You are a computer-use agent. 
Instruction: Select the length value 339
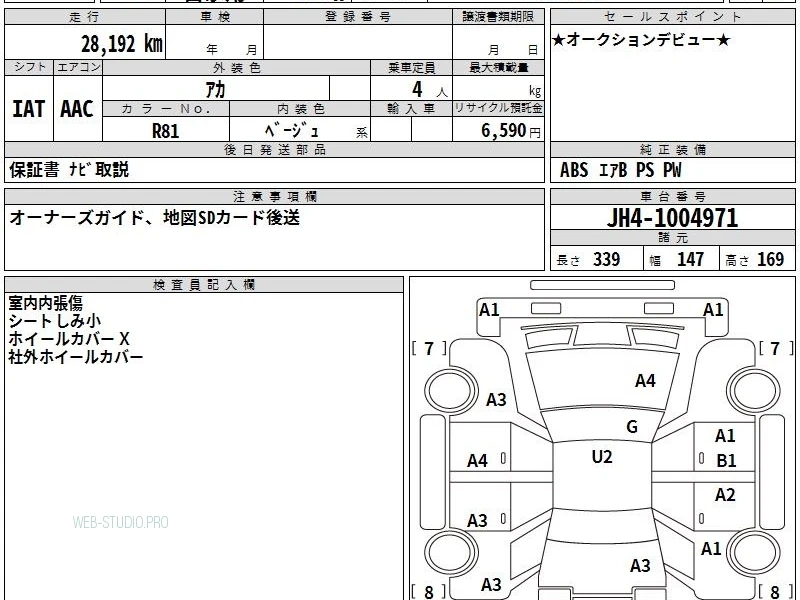[607, 259]
